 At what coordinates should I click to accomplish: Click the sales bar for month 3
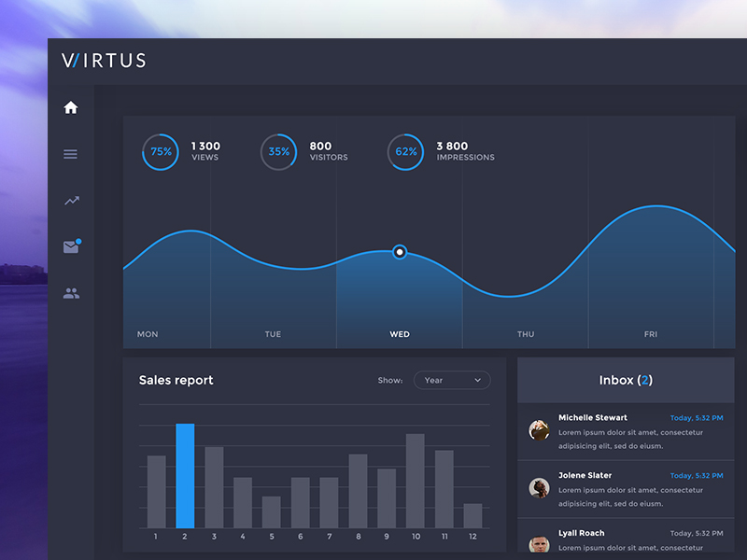214,487
